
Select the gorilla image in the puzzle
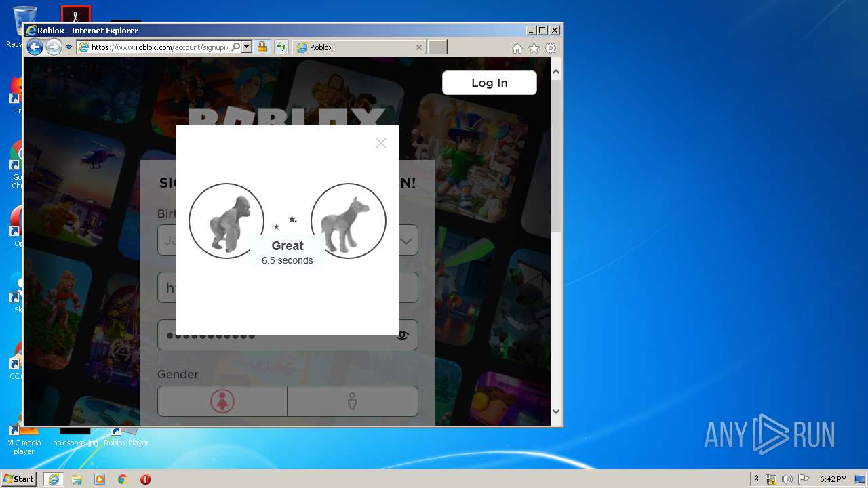[226, 221]
